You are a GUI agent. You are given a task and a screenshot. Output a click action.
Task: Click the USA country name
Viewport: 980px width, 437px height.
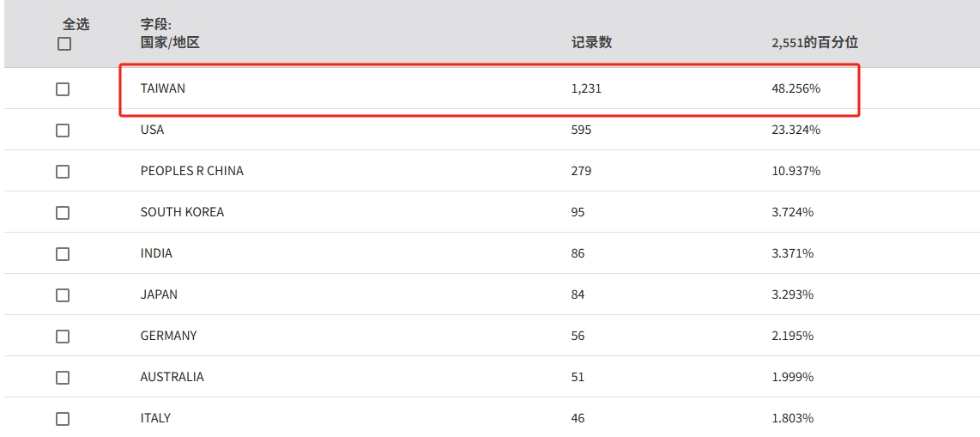pyautogui.click(x=152, y=130)
